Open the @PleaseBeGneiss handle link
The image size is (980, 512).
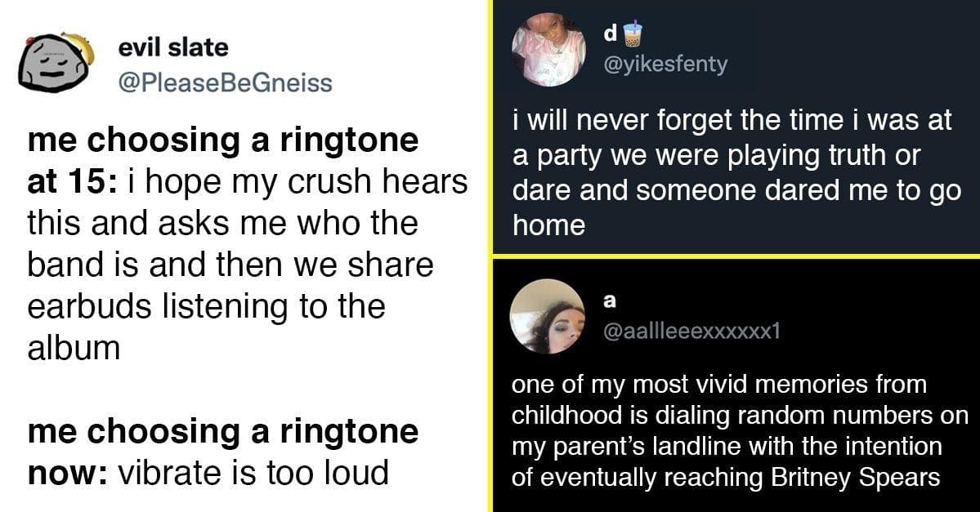[225, 82]
